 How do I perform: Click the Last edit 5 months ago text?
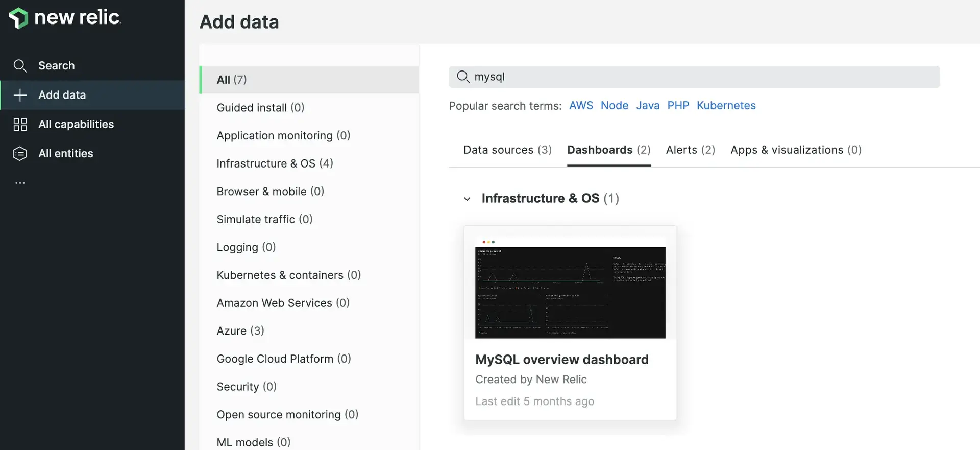pos(534,401)
